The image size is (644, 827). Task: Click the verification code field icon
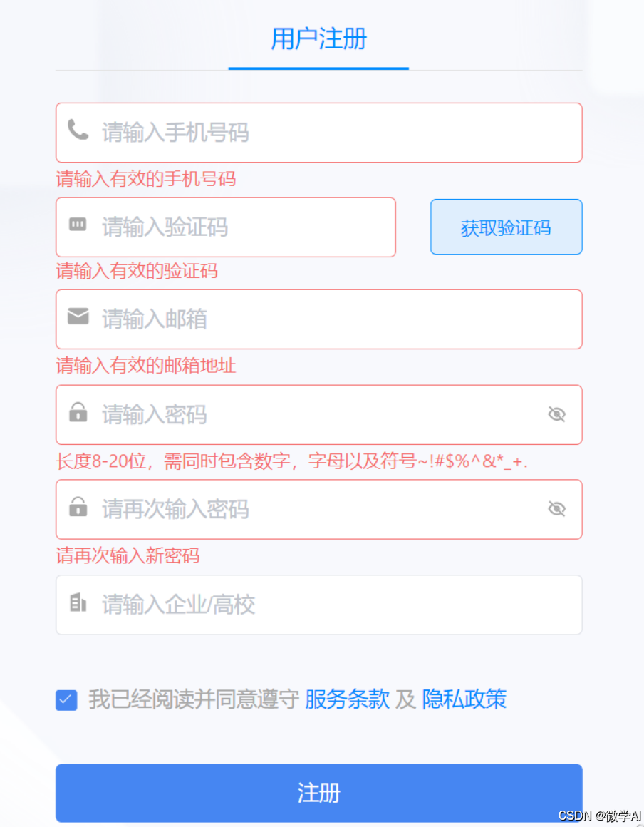tap(78, 224)
